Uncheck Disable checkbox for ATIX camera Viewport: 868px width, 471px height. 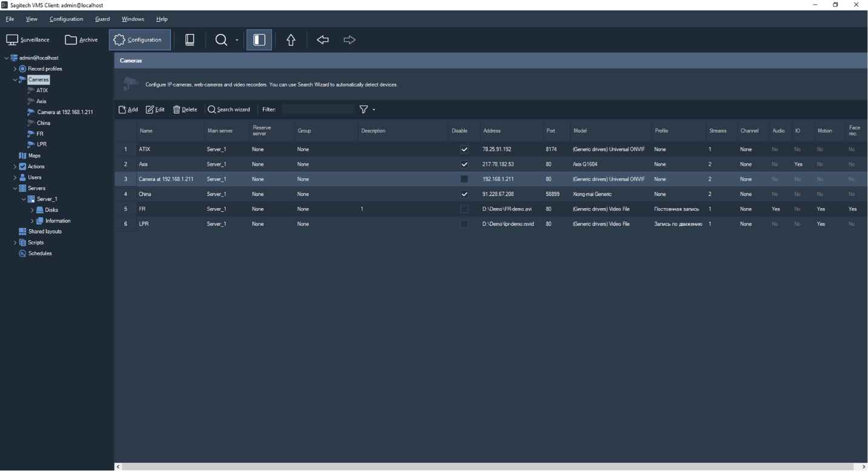[465, 149]
